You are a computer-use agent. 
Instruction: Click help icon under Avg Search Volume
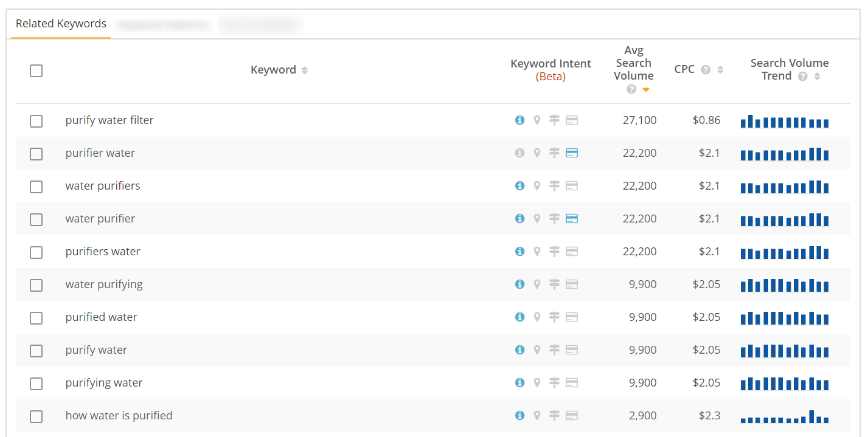click(631, 89)
